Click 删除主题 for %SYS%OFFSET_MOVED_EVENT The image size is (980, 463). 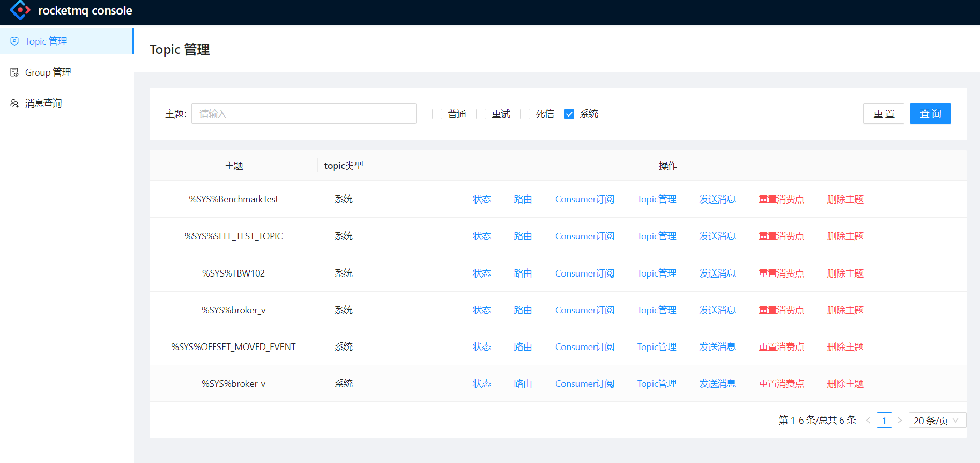[x=845, y=347]
